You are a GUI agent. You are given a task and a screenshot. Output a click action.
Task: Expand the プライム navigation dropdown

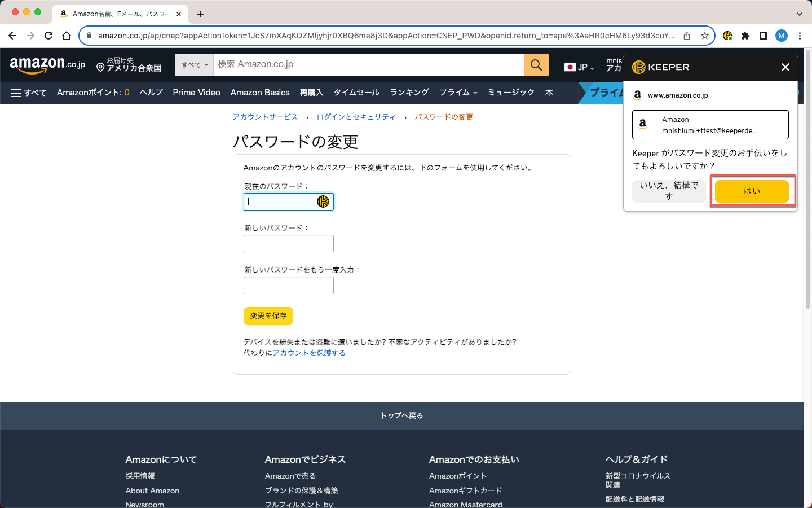pyautogui.click(x=458, y=93)
